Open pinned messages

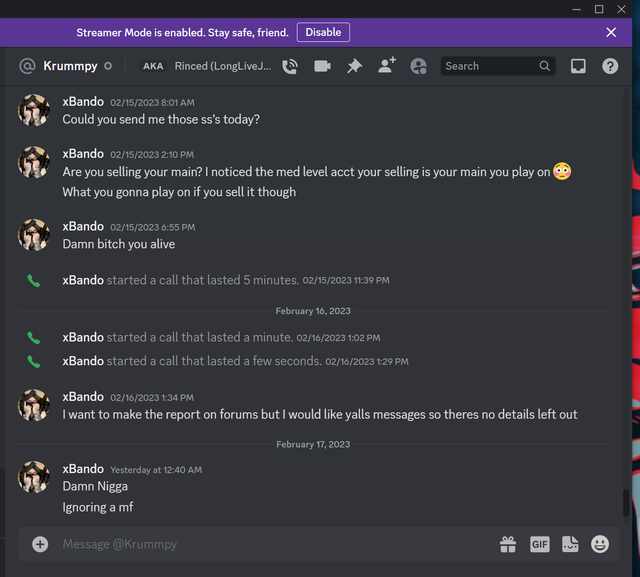pyautogui.click(x=354, y=66)
